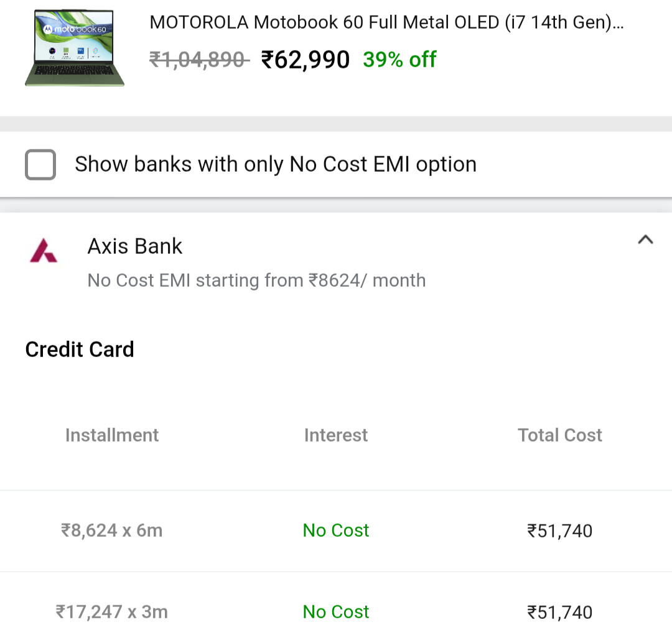Select the Axis Bank heading
This screenshot has width=672, height=640.
tap(135, 246)
